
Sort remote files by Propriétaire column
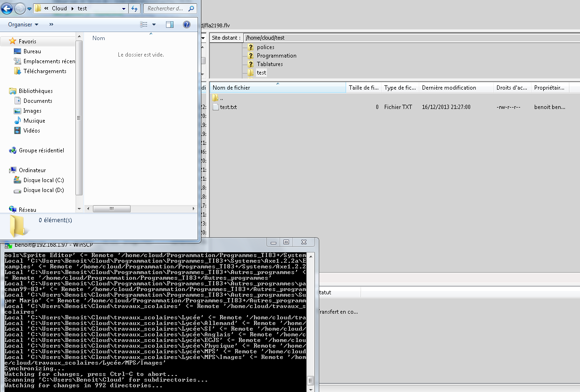tap(550, 88)
